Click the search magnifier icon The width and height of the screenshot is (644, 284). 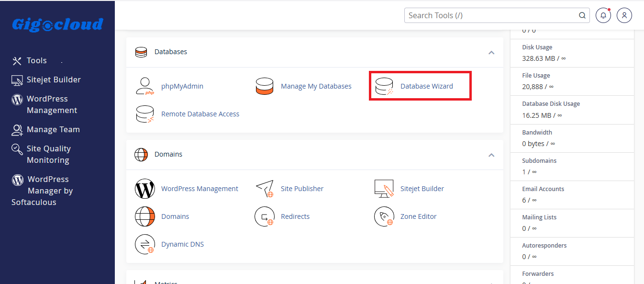click(x=582, y=15)
